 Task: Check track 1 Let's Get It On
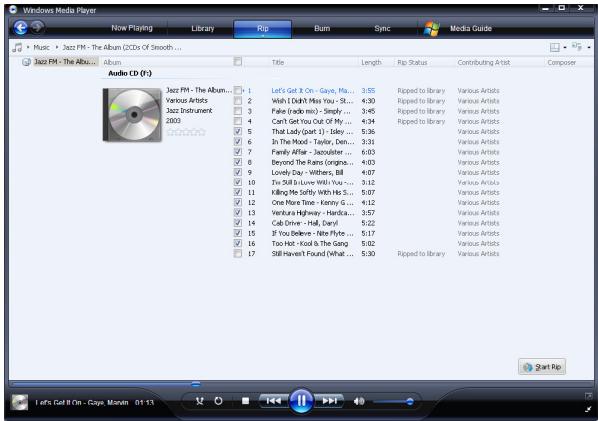[x=238, y=90]
